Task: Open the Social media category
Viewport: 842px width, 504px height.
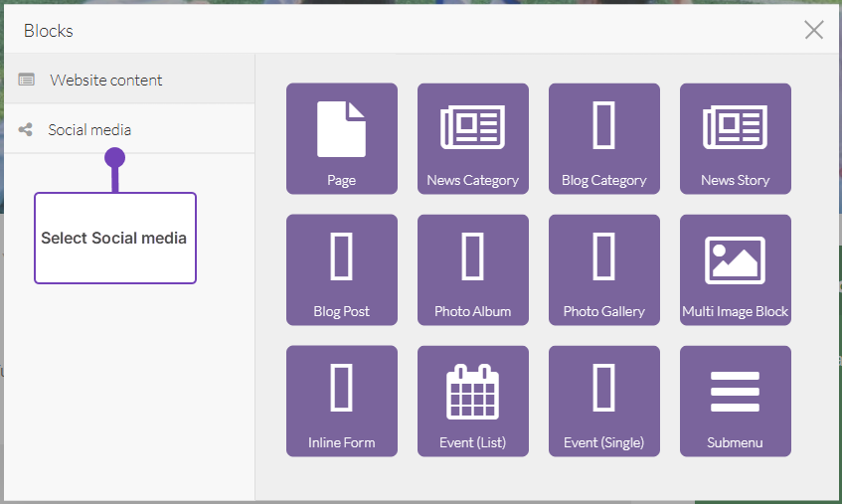Action: tap(89, 129)
